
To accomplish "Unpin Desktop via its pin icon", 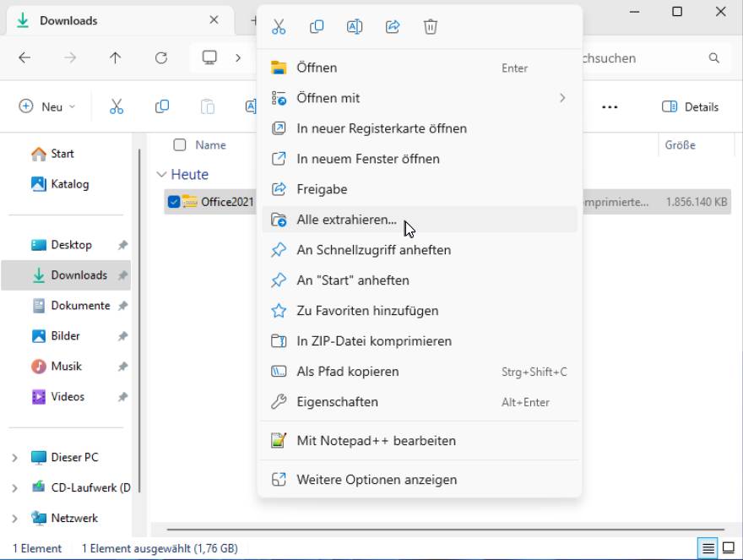I will pos(122,245).
